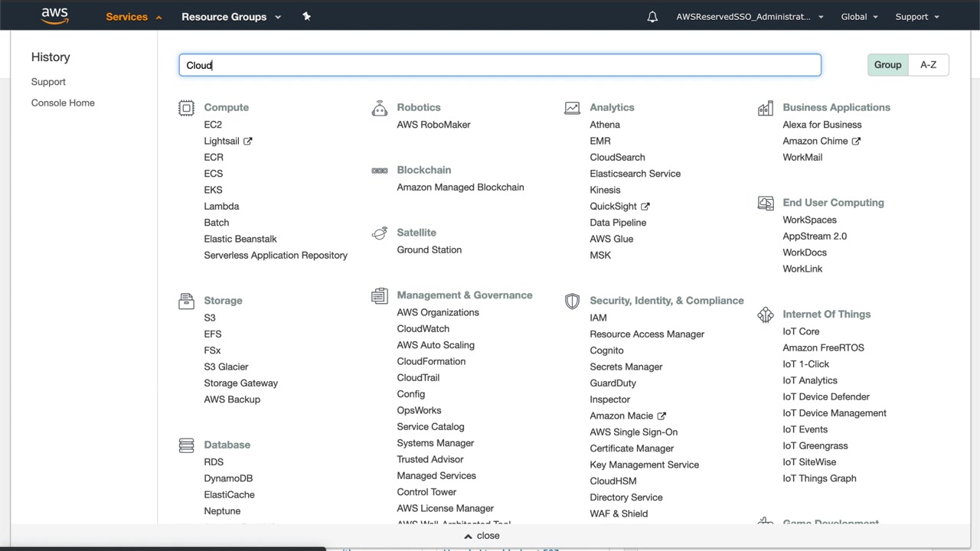Click the Compute category chip icon

(x=186, y=108)
